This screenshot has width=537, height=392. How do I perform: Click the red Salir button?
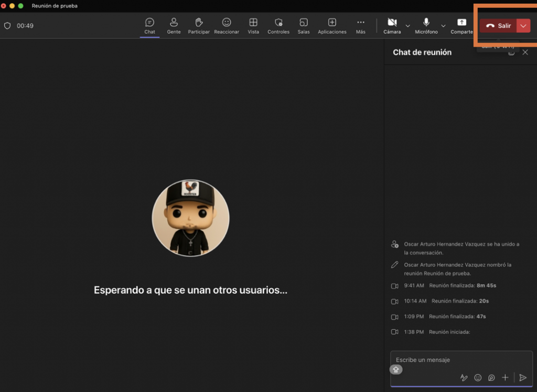[x=498, y=26]
